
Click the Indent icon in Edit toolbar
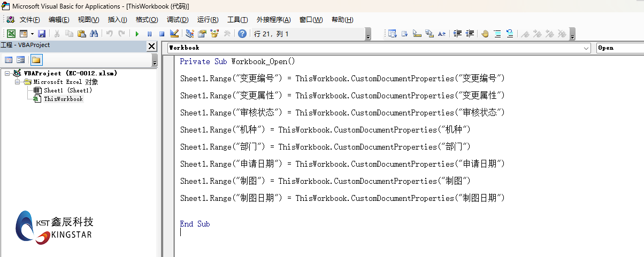[458, 34]
